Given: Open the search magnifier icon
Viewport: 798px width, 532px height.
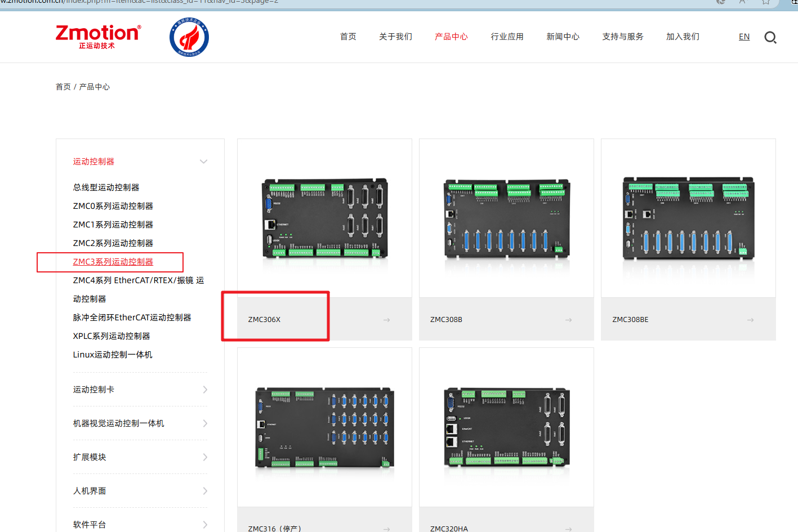Looking at the screenshot, I should tap(770, 37).
